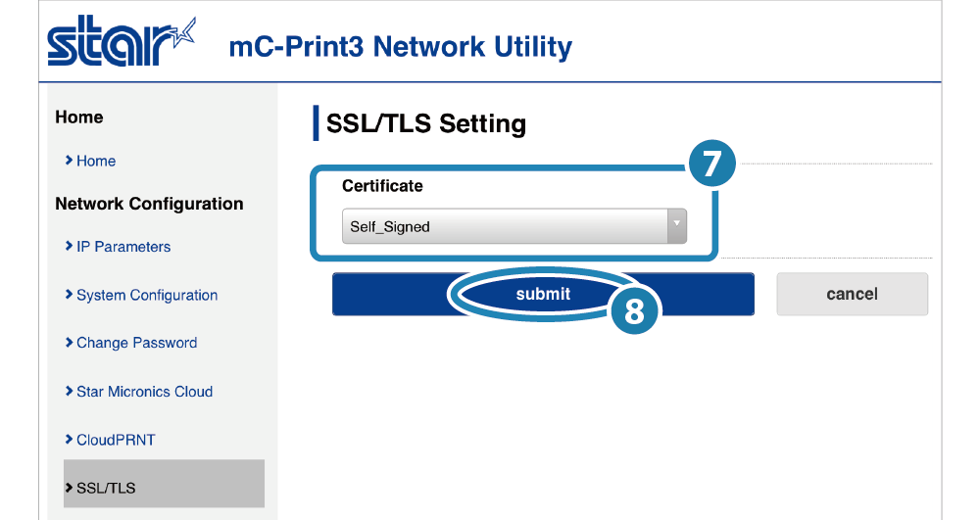Click the arrow icon before Star Micronics Cloud

pyautogui.click(x=69, y=391)
